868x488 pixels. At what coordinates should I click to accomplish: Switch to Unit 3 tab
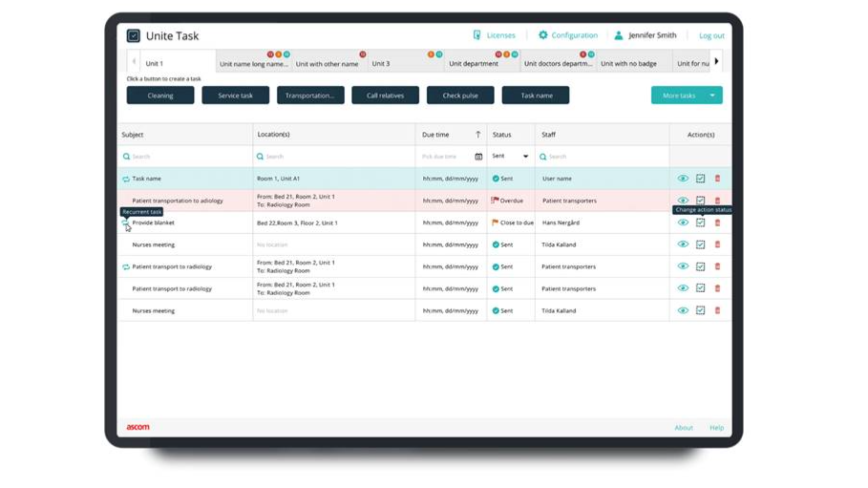click(x=407, y=61)
